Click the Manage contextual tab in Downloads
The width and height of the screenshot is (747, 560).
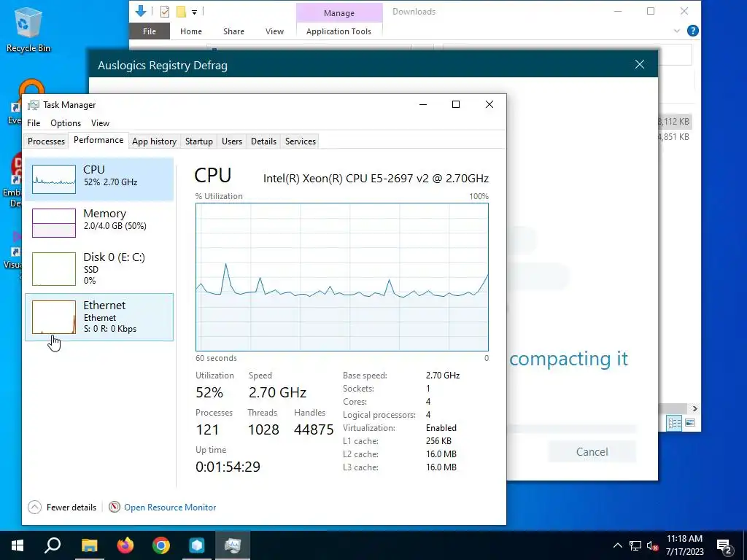pyautogui.click(x=339, y=13)
